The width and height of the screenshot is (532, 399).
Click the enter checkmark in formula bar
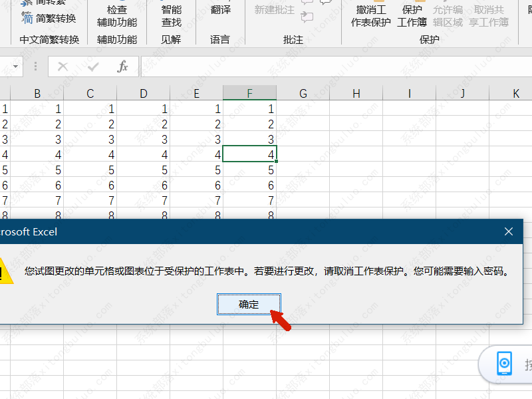click(x=93, y=66)
